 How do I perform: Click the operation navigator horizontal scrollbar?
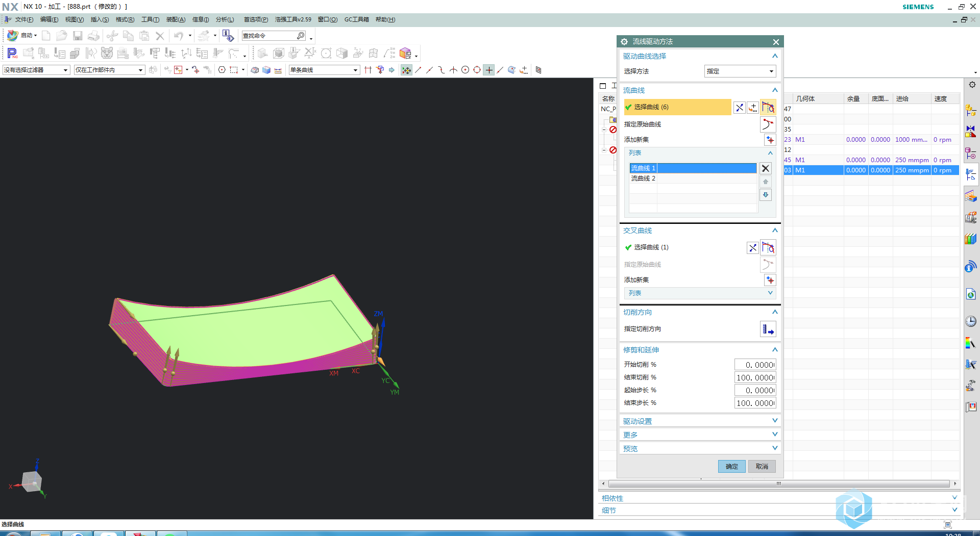point(779,483)
